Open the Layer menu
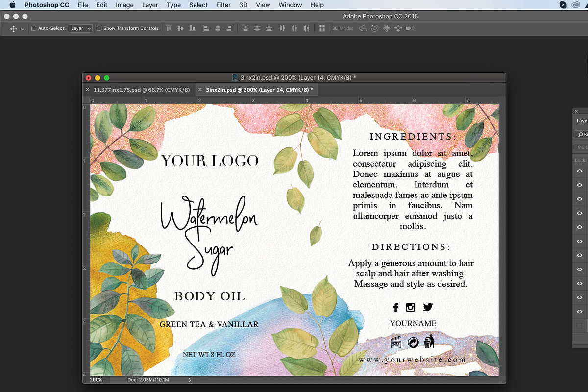588x392 pixels. point(150,5)
